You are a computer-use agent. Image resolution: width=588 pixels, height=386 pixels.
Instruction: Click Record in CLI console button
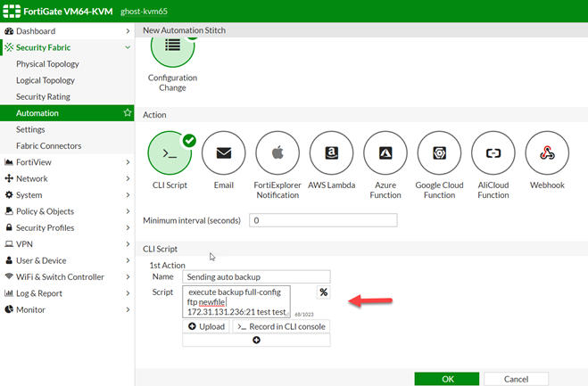point(281,326)
